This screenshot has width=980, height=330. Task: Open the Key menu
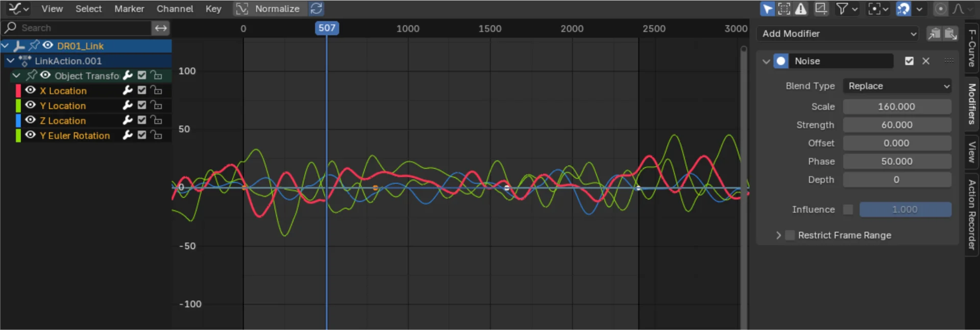213,9
